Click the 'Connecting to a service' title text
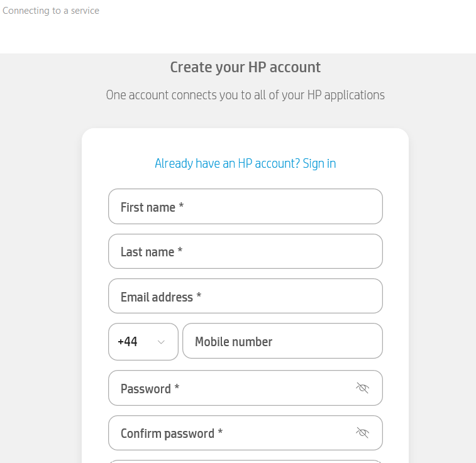476x463 pixels. click(x=51, y=11)
